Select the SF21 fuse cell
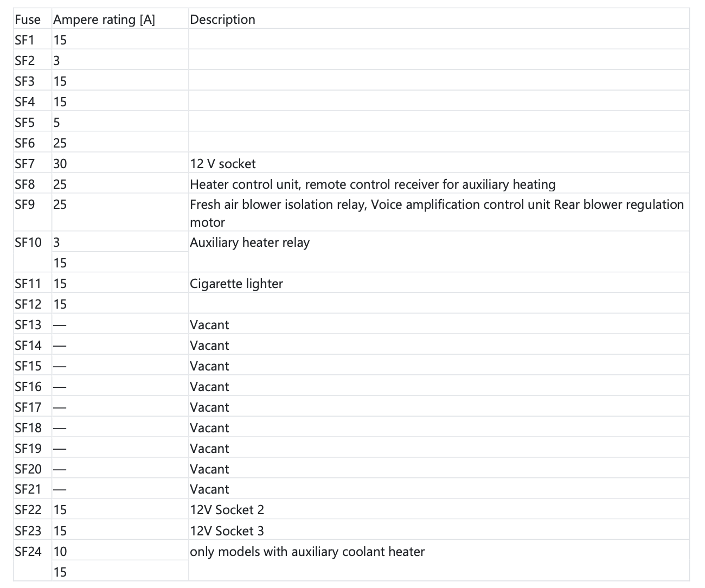 pyautogui.click(x=28, y=489)
